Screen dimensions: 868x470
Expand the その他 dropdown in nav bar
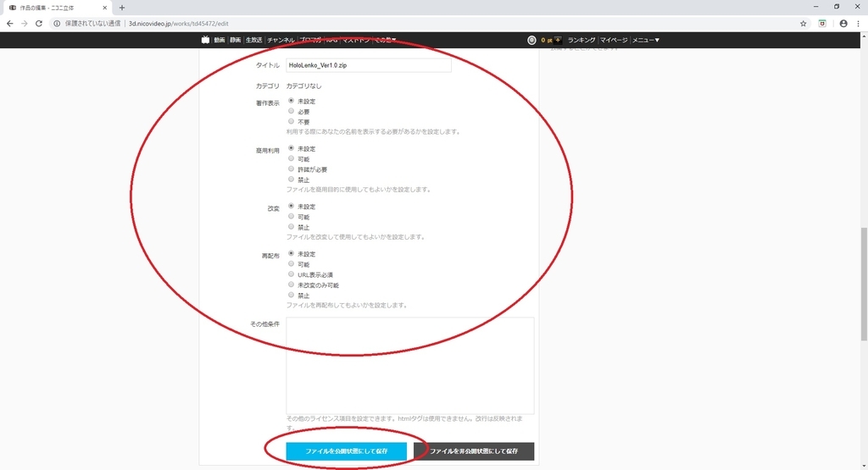point(386,40)
